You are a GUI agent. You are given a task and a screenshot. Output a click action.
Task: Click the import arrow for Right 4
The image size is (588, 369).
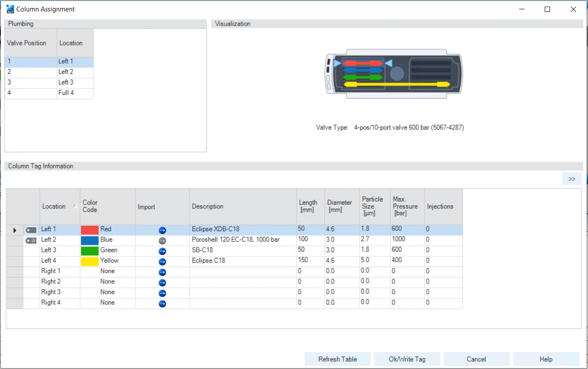point(162,304)
